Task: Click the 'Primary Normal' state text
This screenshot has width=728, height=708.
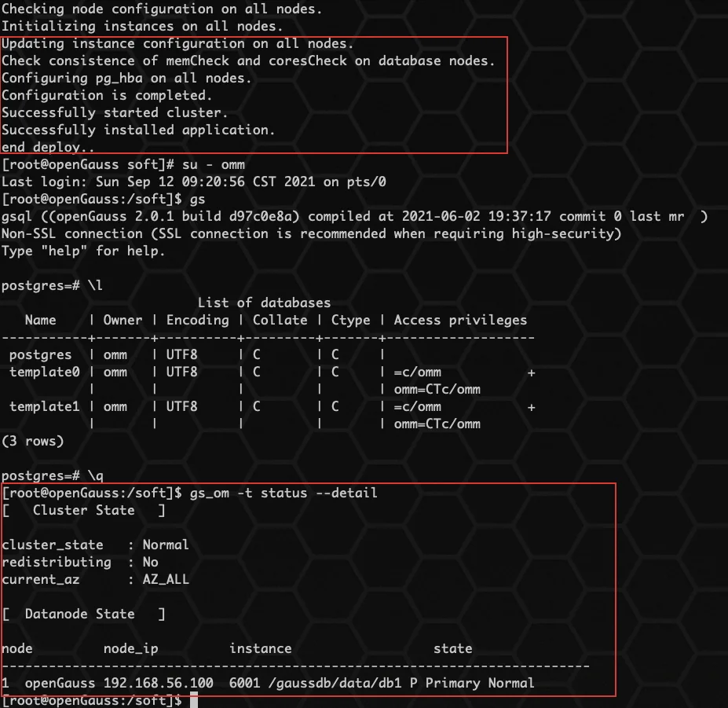Action: (x=480, y=683)
